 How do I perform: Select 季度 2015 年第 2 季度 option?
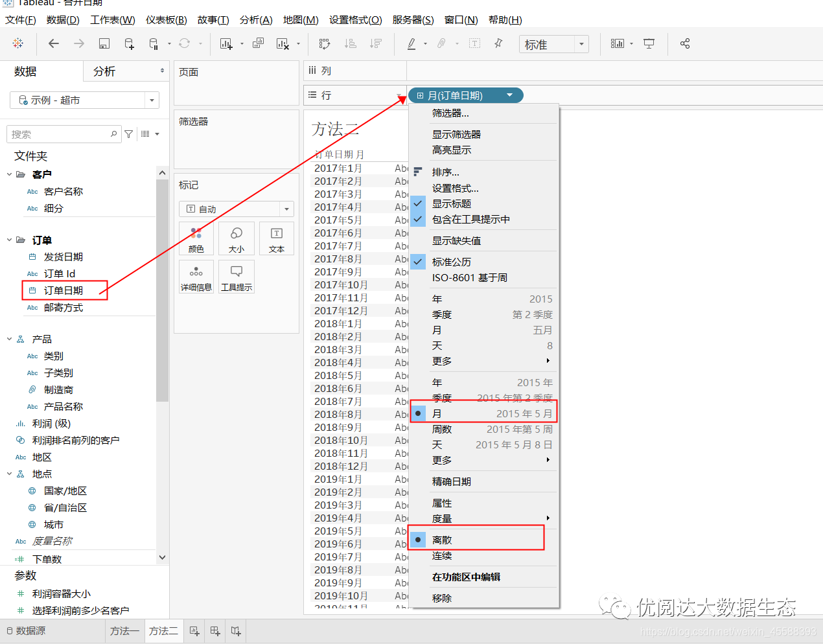[483, 398]
